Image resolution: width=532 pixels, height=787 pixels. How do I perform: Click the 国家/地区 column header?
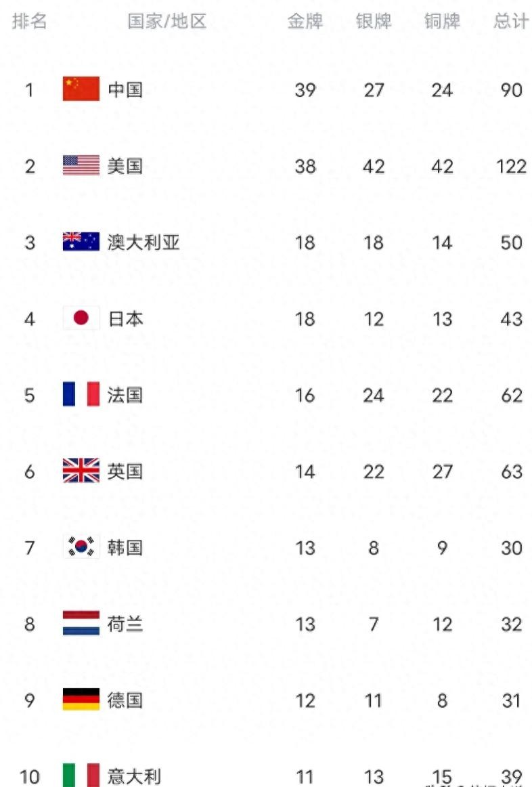point(167,22)
